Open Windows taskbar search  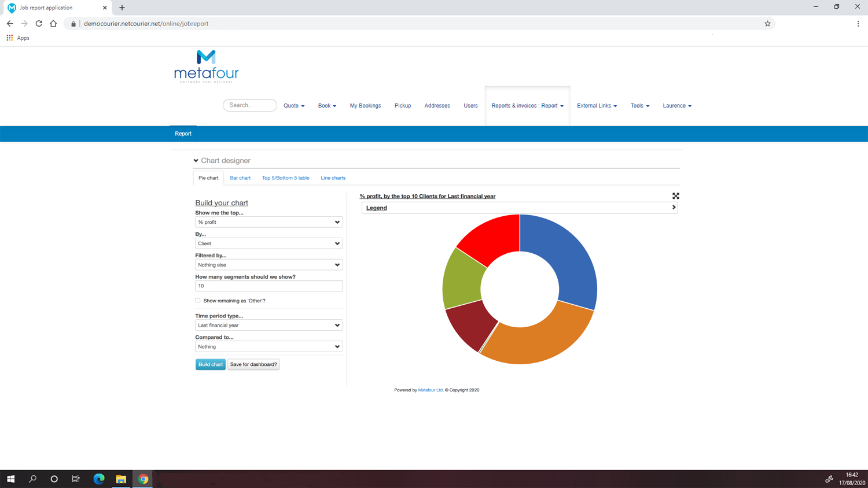pyautogui.click(x=32, y=479)
